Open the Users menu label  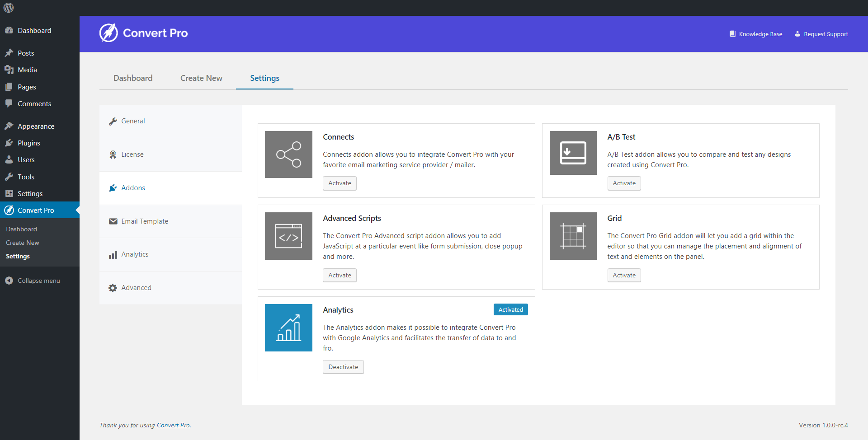26,159
